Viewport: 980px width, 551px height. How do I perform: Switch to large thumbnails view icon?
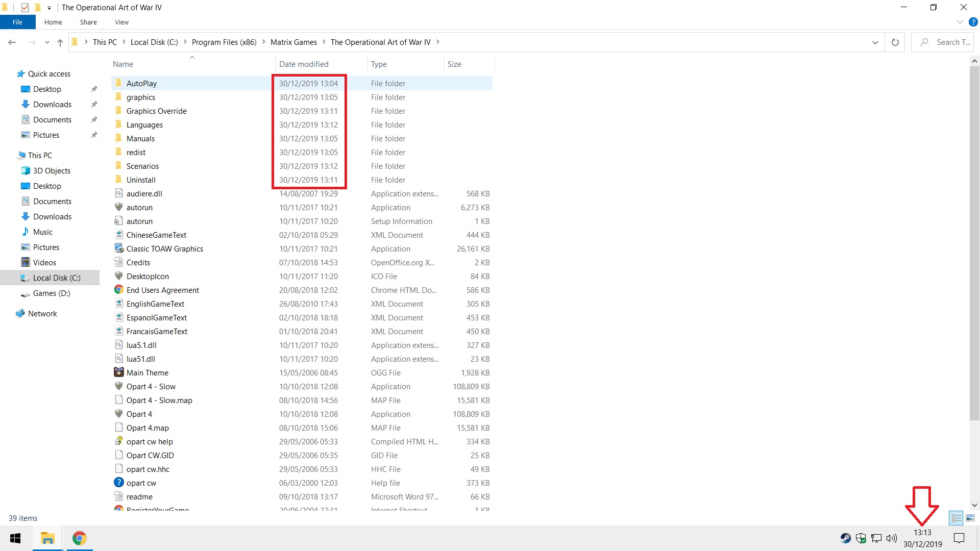pos(970,518)
